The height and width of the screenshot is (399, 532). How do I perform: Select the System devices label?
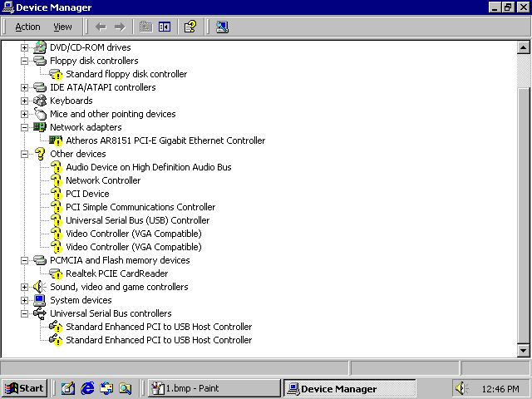81,300
